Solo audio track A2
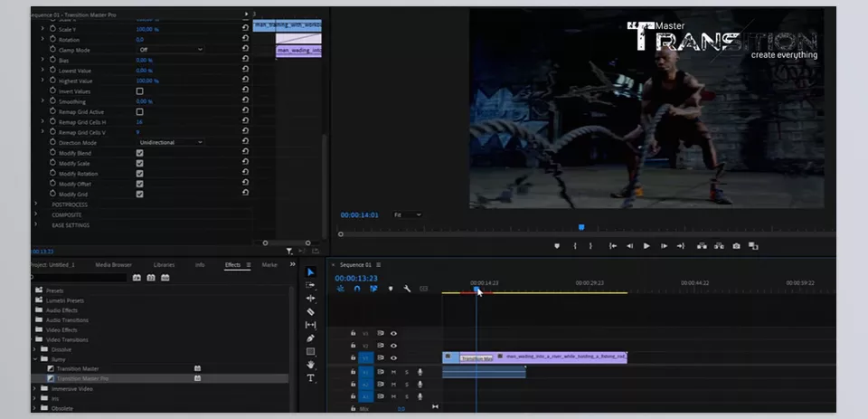The height and width of the screenshot is (419, 868). click(x=407, y=385)
